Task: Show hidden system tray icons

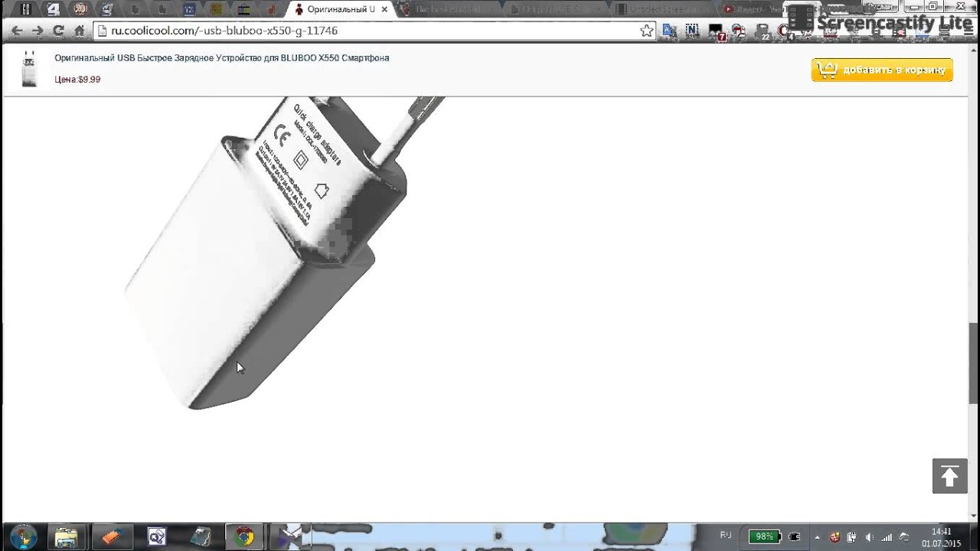Action: [817, 536]
